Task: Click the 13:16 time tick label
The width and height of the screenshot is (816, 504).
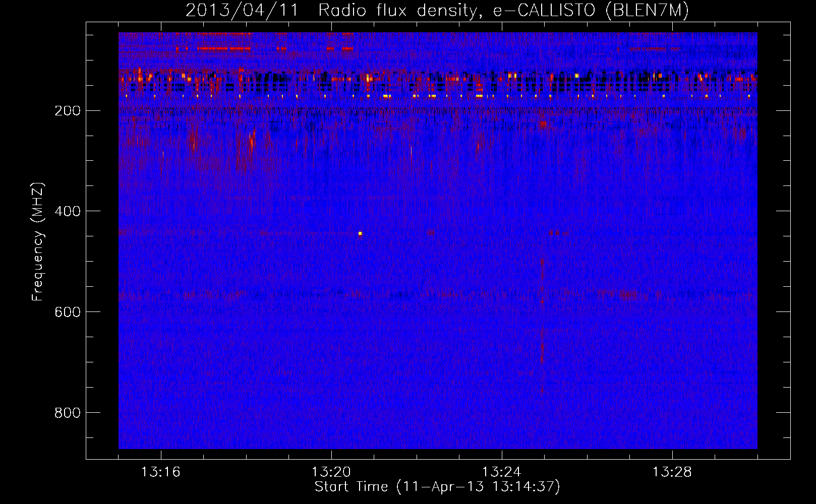Action: [x=160, y=472]
